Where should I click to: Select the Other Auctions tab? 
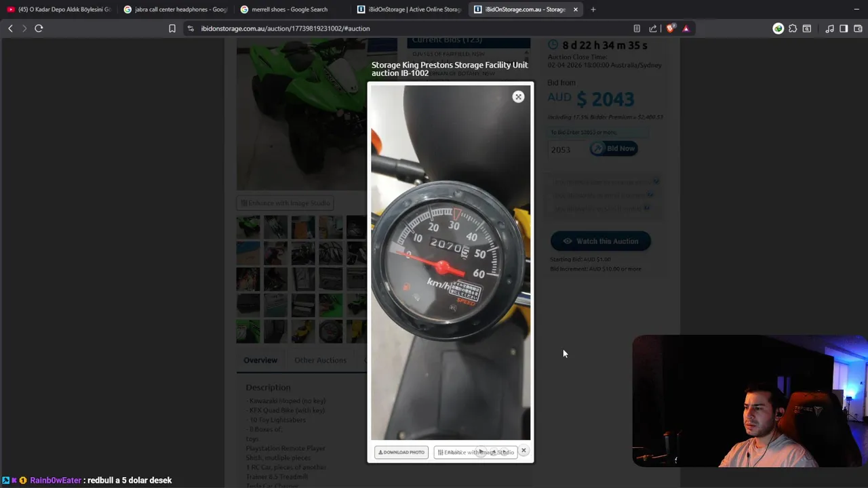tap(320, 361)
